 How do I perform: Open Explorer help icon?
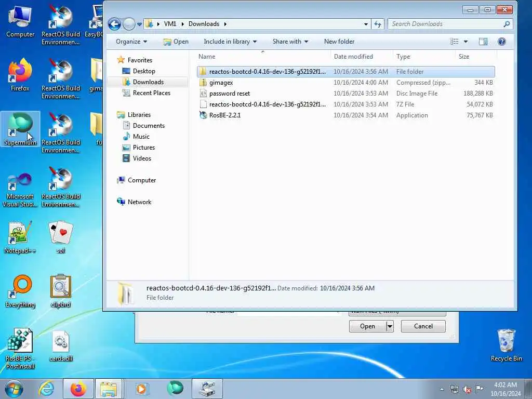tap(501, 42)
